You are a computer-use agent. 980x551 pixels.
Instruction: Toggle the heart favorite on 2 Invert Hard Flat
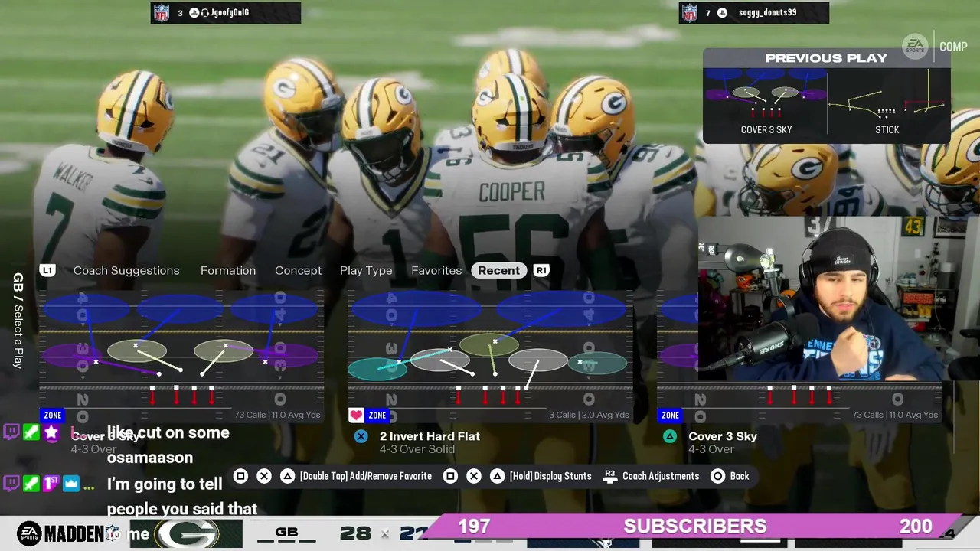pyautogui.click(x=356, y=416)
